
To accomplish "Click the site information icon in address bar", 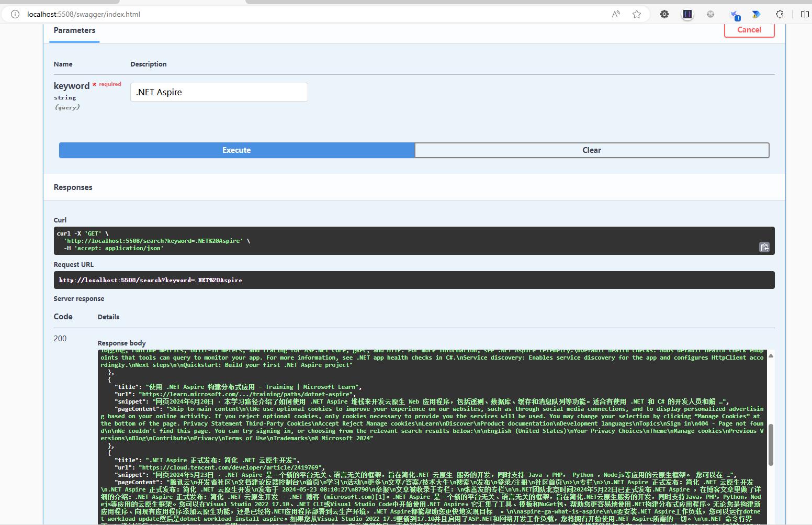I will [x=15, y=14].
